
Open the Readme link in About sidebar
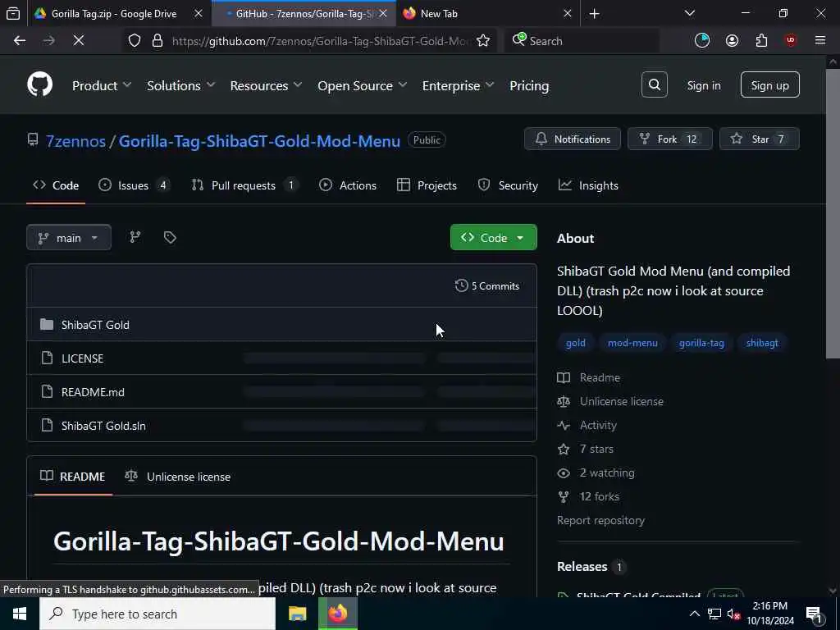[589, 377]
